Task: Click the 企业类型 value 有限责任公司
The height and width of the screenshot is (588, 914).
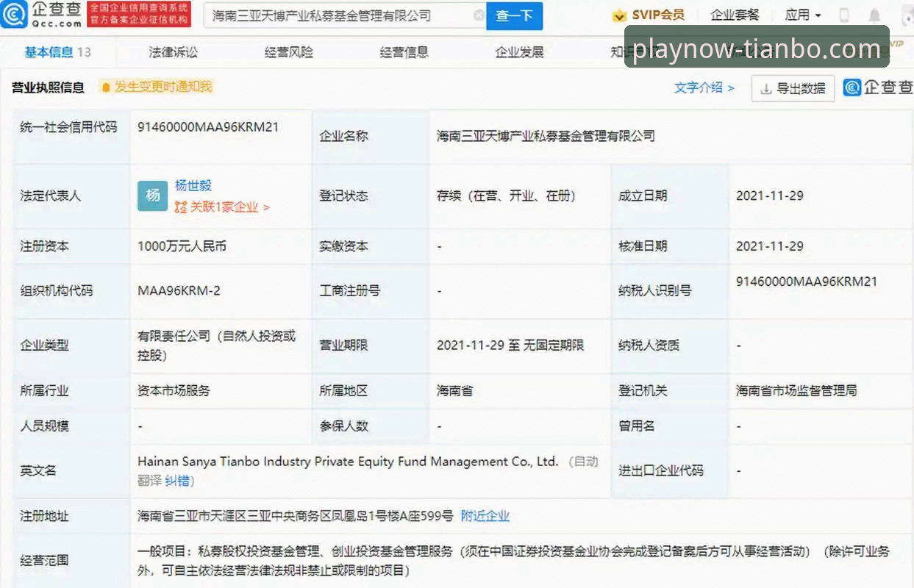Action: coord(216,345)
